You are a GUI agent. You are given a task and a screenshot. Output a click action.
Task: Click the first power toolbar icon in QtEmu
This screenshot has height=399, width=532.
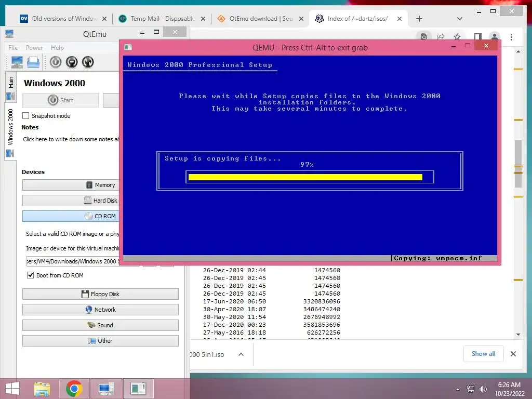(x=56, y=62)
